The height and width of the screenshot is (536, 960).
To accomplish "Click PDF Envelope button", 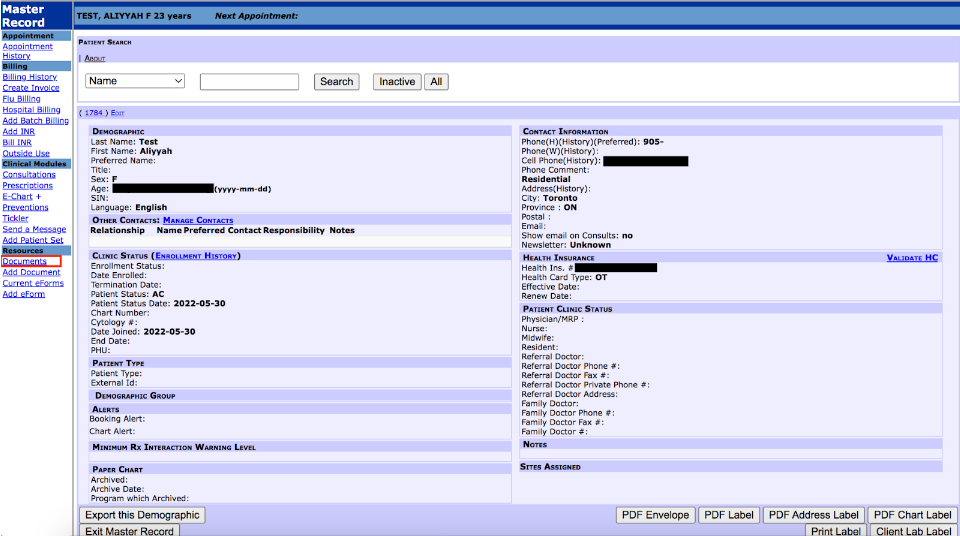I will pyautogui.click(x=655, y=515).
